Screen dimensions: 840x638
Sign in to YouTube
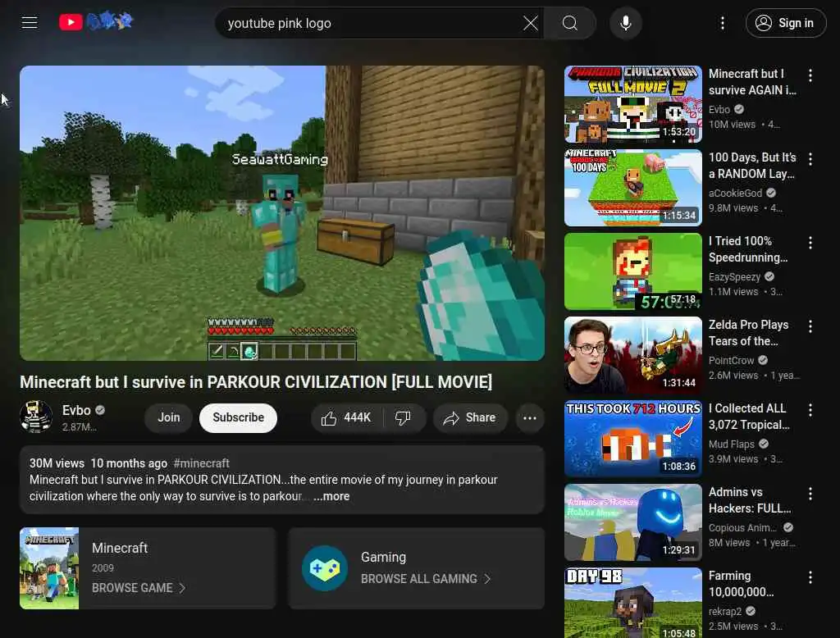click(x=786, y=23)
